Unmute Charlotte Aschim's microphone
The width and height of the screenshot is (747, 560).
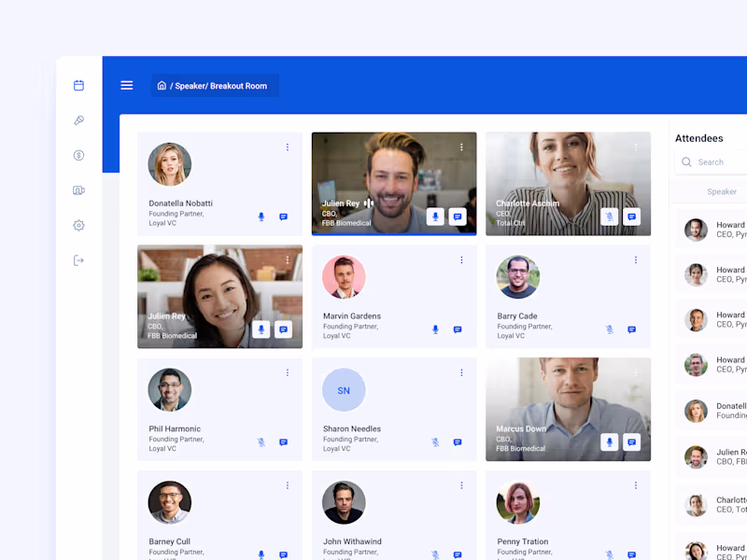pyautogui.click(x=610, y=217)
